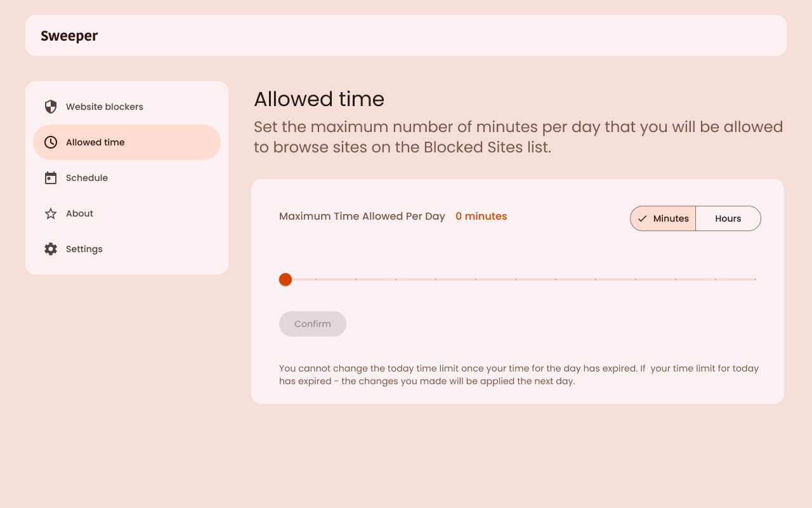Click the gear icon for Settings
812x508 pixels.
(x=51, y=249)
